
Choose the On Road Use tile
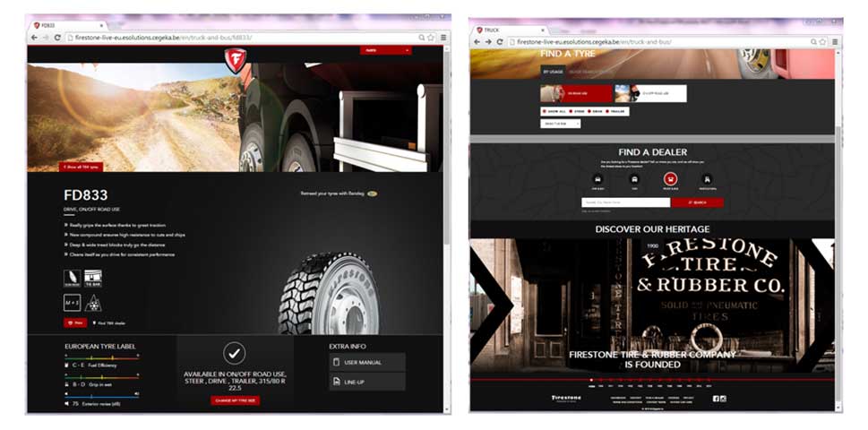click(576, 93)
